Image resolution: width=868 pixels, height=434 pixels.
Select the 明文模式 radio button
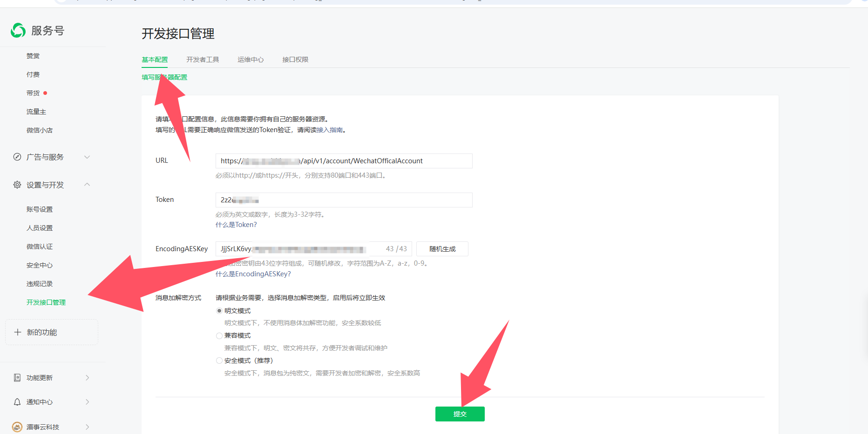219,311
